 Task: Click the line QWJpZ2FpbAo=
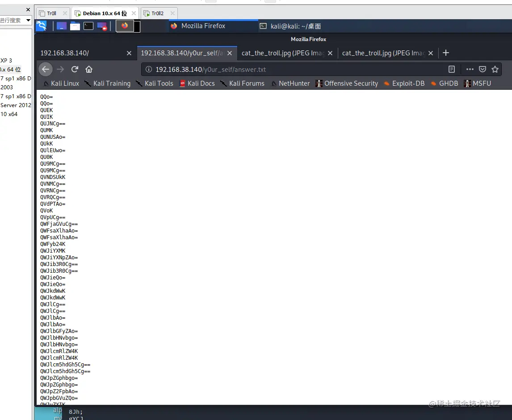(59, 391)
